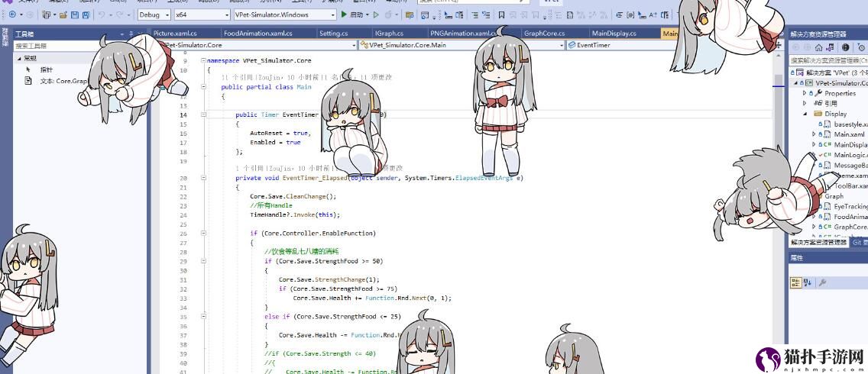The height and width of the screenshot is (374, 868).
Task: Click the Save All icon
Action: (x=86, y=15)
